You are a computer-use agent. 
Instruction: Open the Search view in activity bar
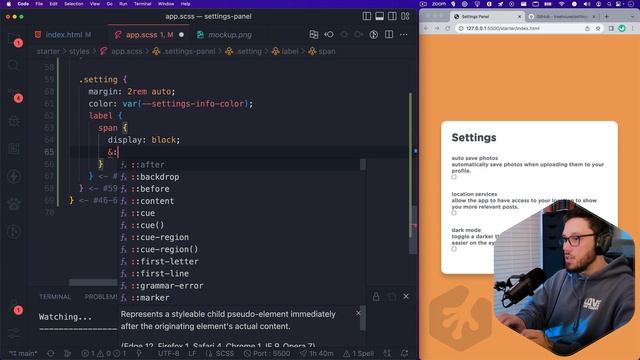pyautogui.click(x=13, y=65)
